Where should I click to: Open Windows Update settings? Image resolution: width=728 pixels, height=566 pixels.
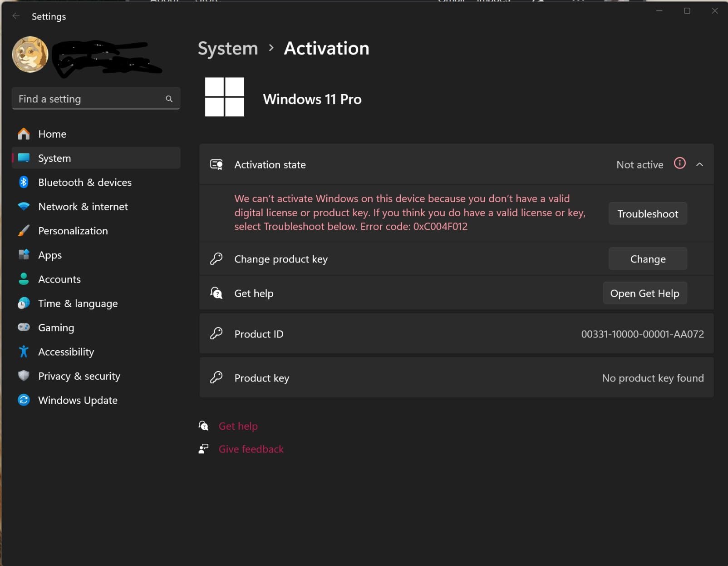tap(96, 400)
